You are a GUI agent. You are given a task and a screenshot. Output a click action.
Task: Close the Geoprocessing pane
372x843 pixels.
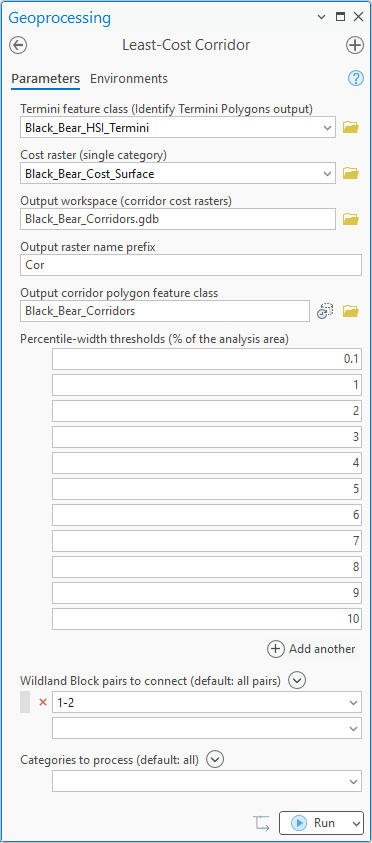(x=358, y=17)
